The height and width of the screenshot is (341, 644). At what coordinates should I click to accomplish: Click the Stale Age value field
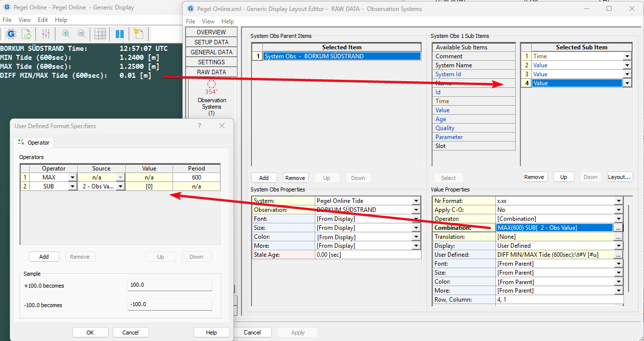(368, 255)
